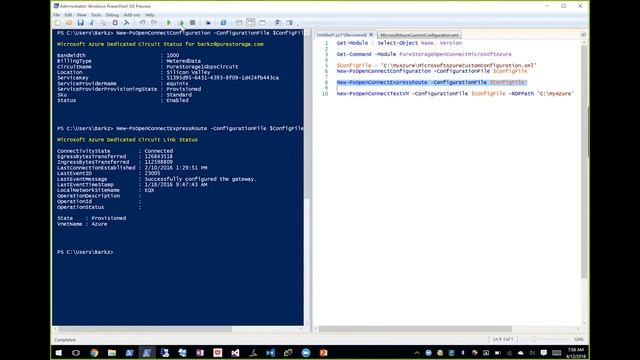
Task: Copy selection using the toolbar Copy icon
Action: click(103, 23)
